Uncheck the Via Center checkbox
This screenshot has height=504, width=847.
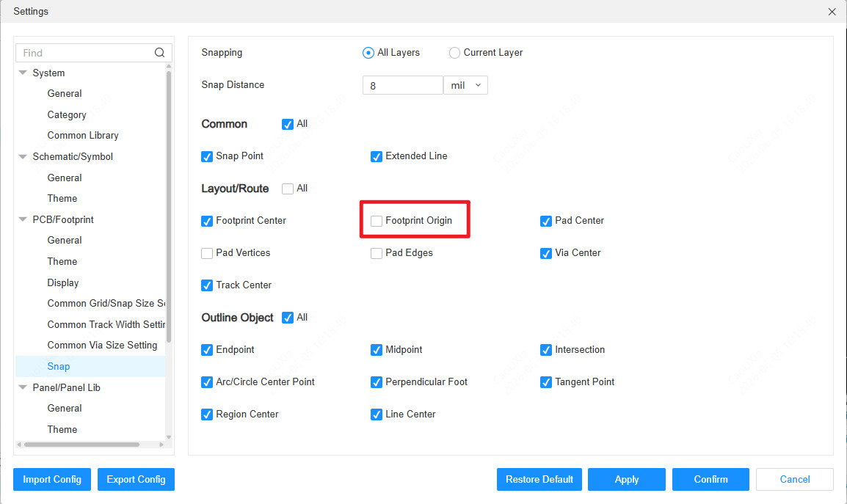pos(546,253)
